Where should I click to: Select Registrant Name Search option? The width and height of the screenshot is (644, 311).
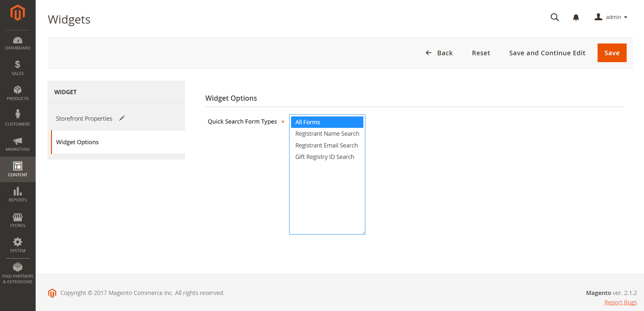[x=327, y=134]
